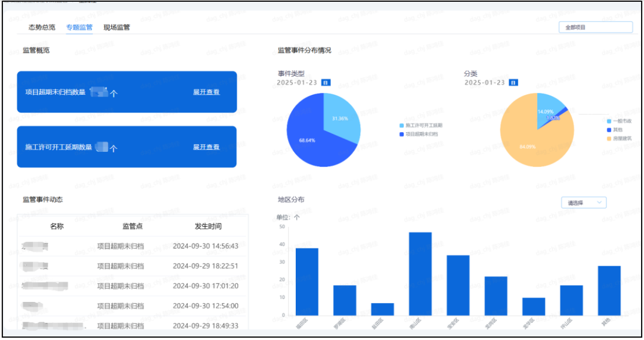
Task: Open the 现场监管 tab
Action: click(117, 27)
